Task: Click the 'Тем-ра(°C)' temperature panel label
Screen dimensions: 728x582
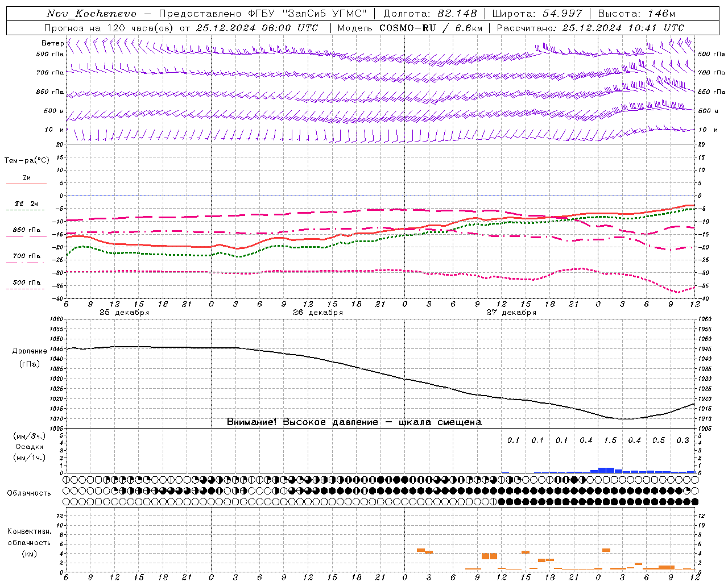Action: tap(27, 161)
